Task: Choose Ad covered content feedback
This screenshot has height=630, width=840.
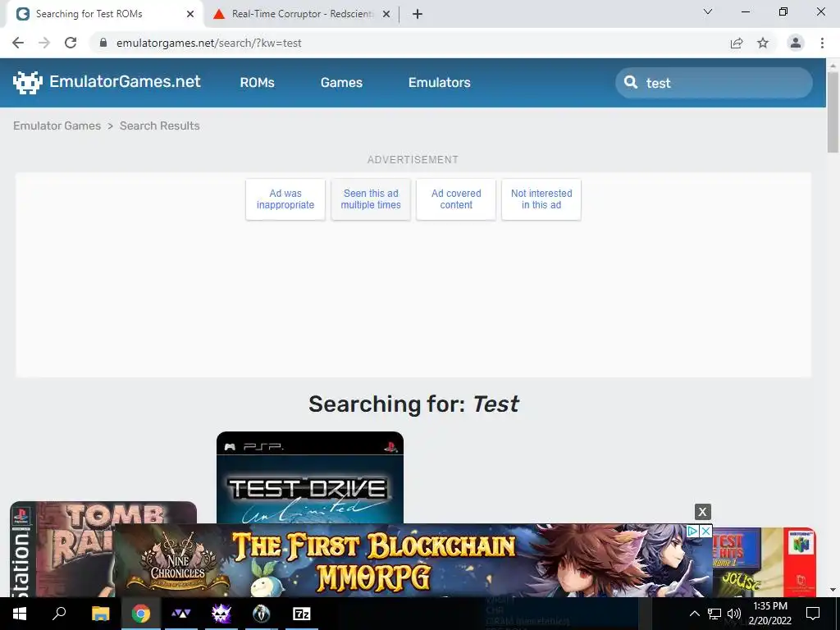Action: click(x=456, y=199)
